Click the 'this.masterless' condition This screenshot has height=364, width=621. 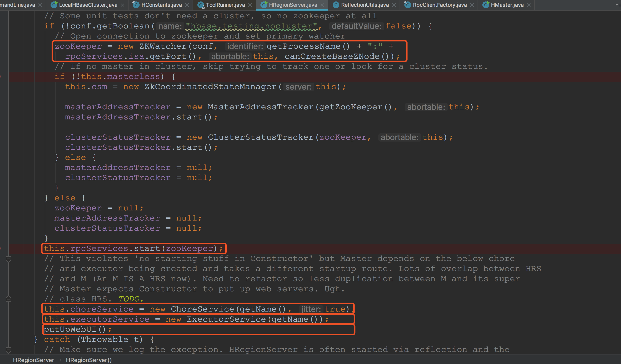coord(120,76)
